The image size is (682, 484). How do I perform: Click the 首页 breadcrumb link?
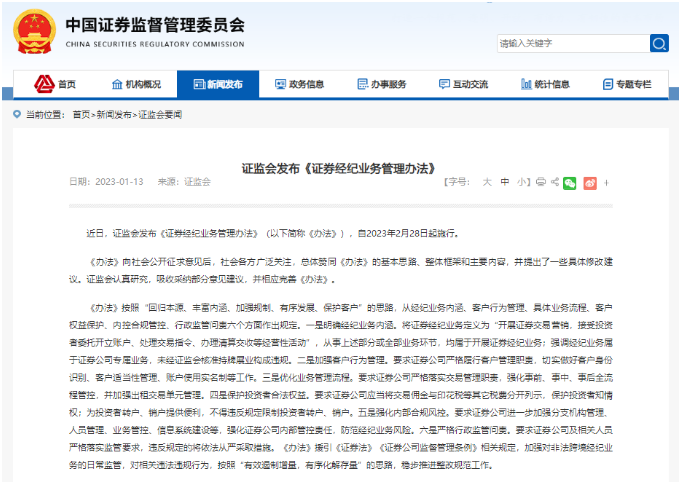(81, 115)
